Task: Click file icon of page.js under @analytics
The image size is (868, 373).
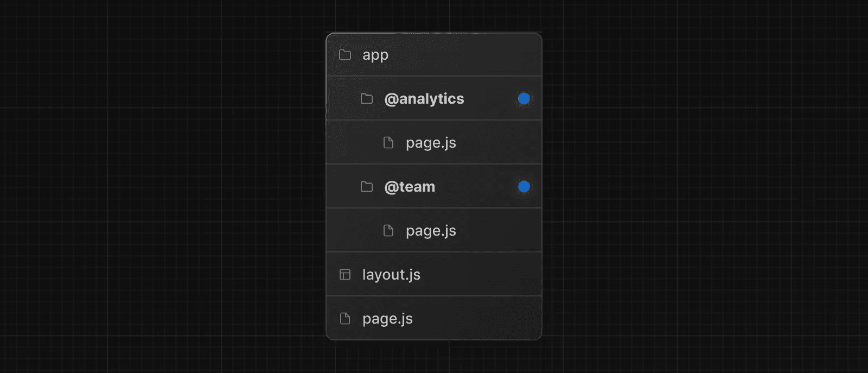Action: [x=388, y=143]
